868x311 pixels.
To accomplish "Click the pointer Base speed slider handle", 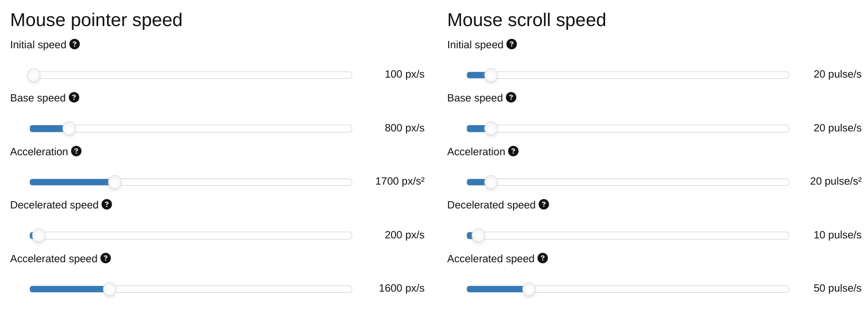I will pyautogui.click(x=69, y=129).
